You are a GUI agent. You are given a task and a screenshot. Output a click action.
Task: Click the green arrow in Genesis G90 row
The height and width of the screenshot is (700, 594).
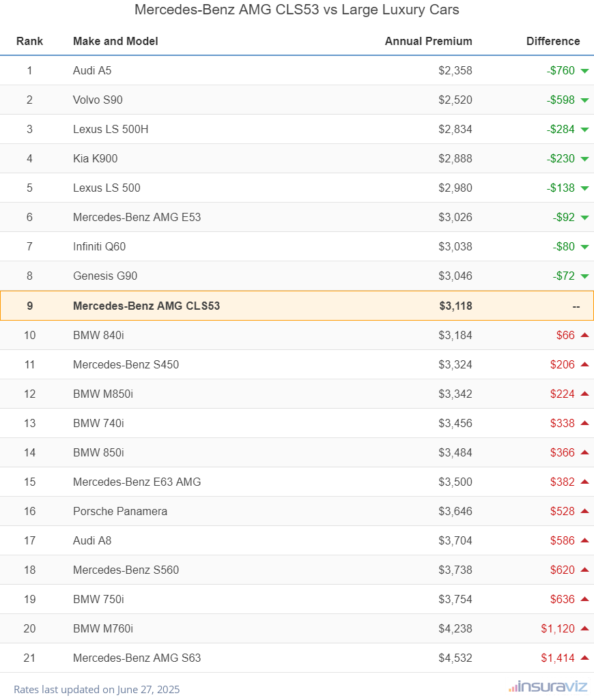[584, 276]
